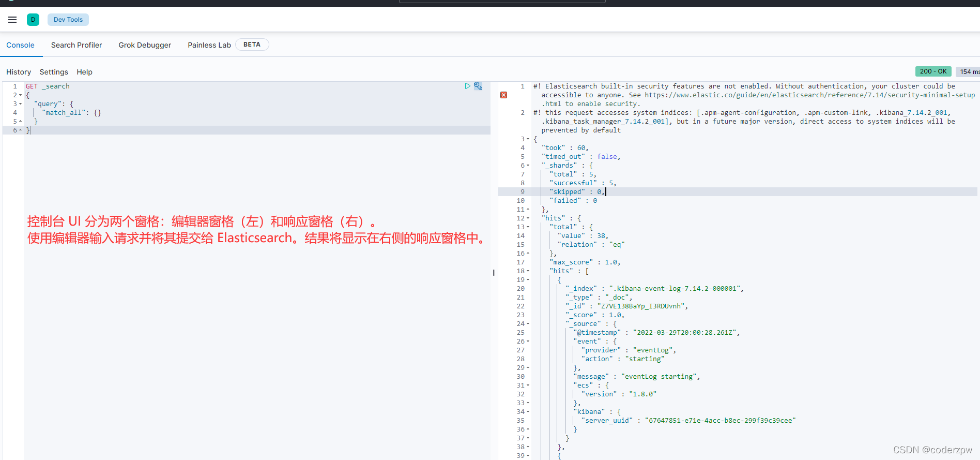Click the "value" : 38 line
Image resolution: width=980 pixels, height=460 pixels.
(583, 236)
